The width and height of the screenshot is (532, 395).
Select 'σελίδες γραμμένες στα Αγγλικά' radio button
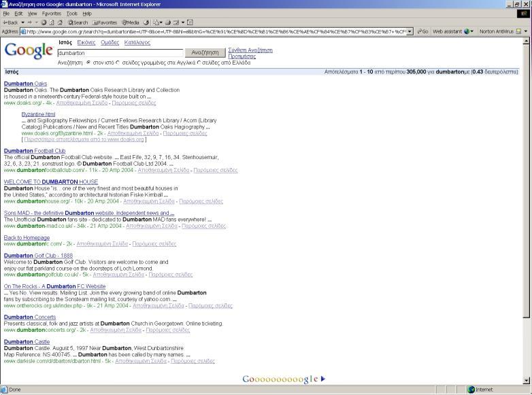[x=118, y=63]
